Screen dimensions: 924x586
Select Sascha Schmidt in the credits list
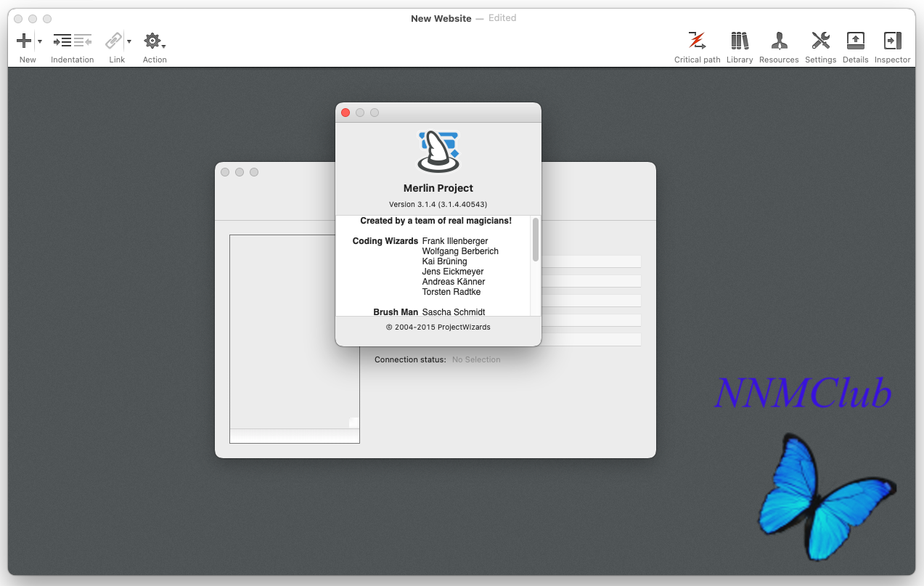point(454,312)
